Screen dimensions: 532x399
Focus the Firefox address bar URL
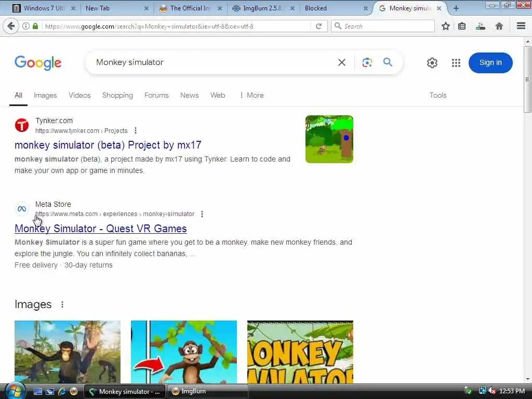click(x=177, y=26)
